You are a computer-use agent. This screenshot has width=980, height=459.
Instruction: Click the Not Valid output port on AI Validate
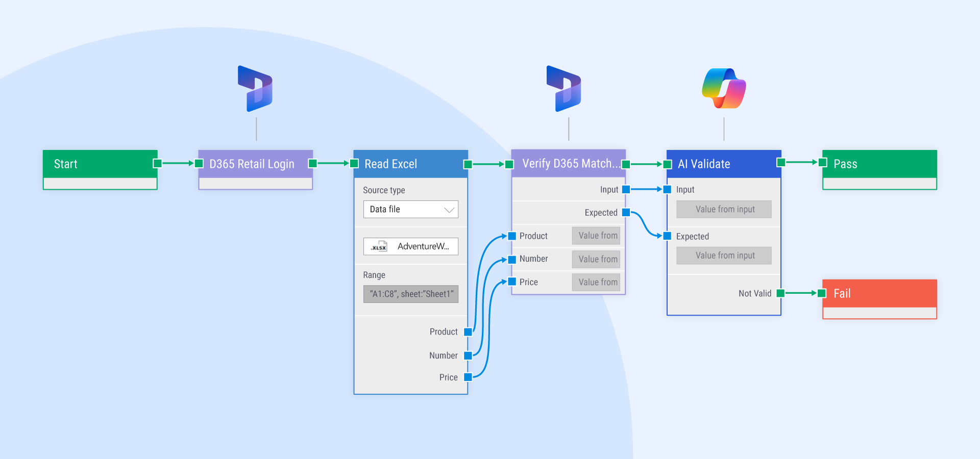[x=779, y=293]
